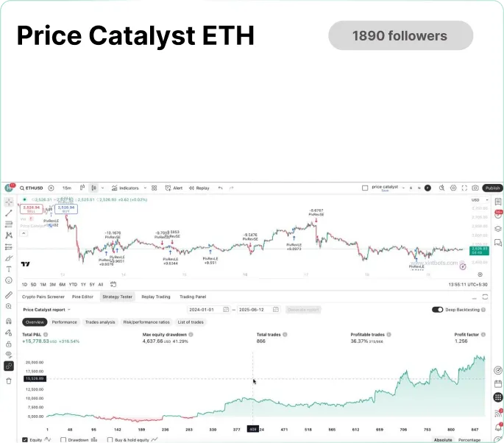Open chart settings gear icon
This screenshot has height=443, width=504.
[453, 188]
